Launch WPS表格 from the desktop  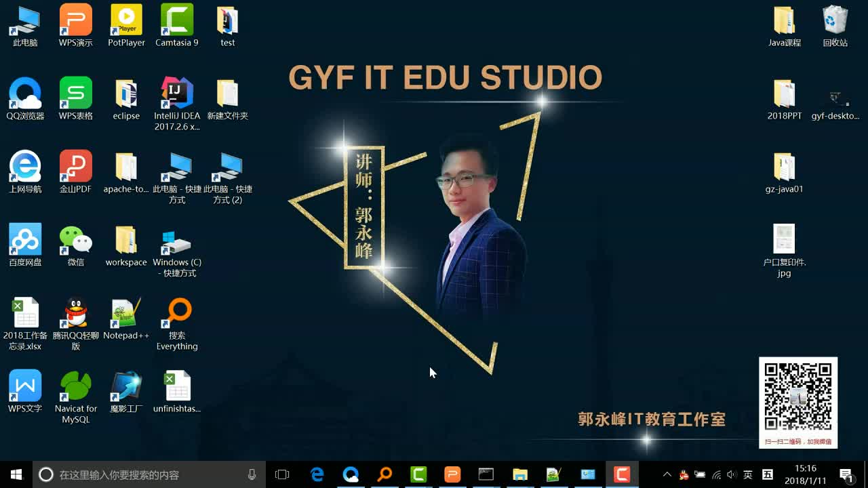click(x=76, y=99)
